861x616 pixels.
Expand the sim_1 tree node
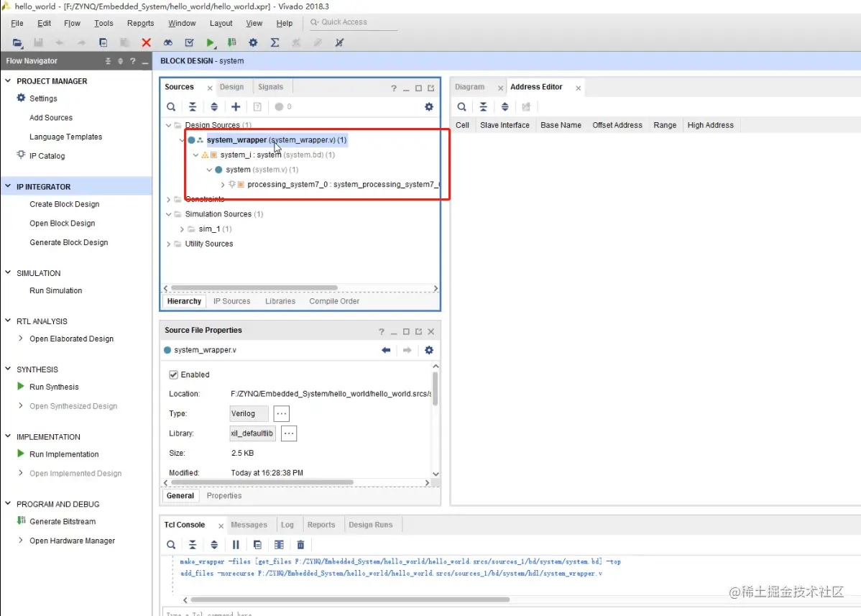click(182, 229)
